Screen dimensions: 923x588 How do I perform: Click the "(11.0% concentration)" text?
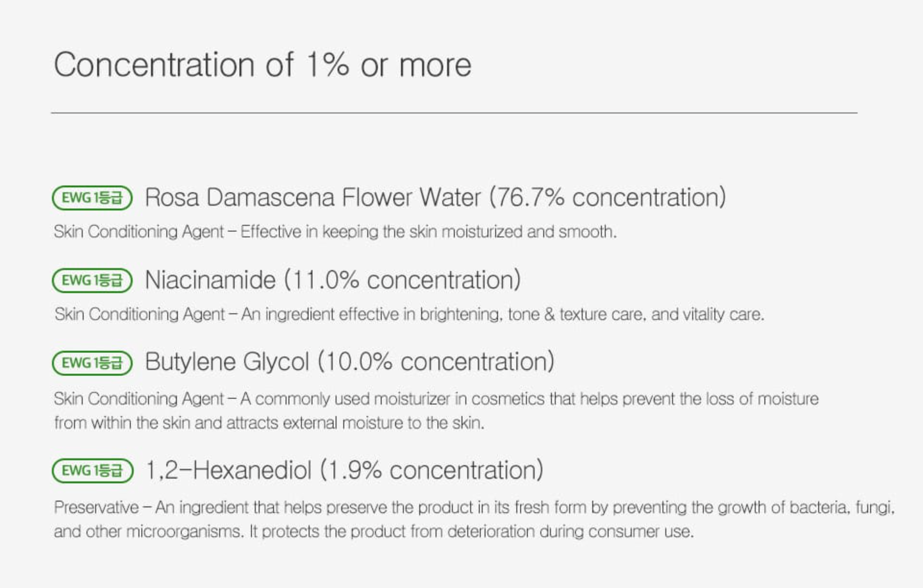[403, 281]
